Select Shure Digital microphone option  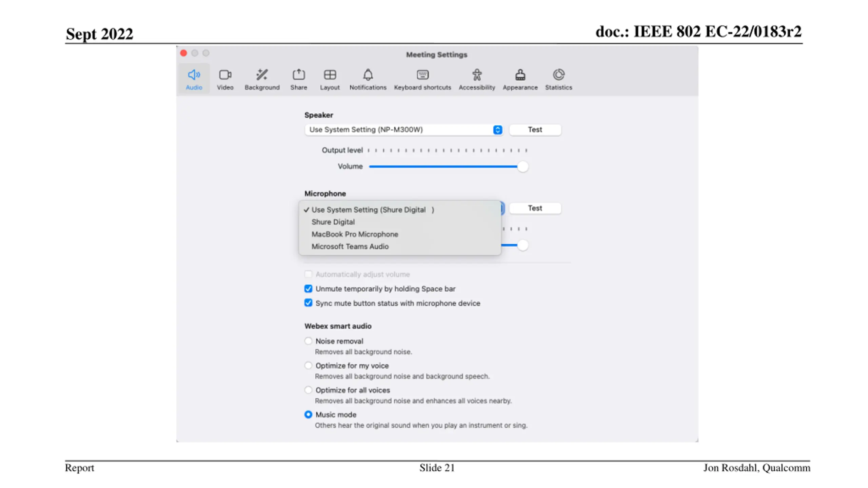pos(399,222)
